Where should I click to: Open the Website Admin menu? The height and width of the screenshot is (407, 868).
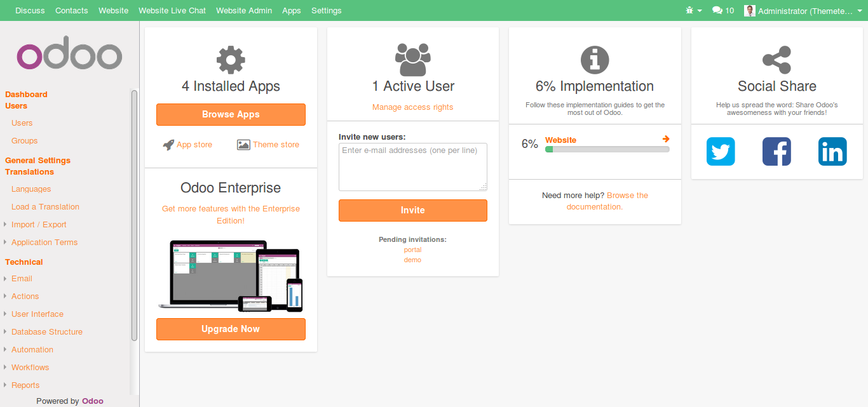[244, 10]
